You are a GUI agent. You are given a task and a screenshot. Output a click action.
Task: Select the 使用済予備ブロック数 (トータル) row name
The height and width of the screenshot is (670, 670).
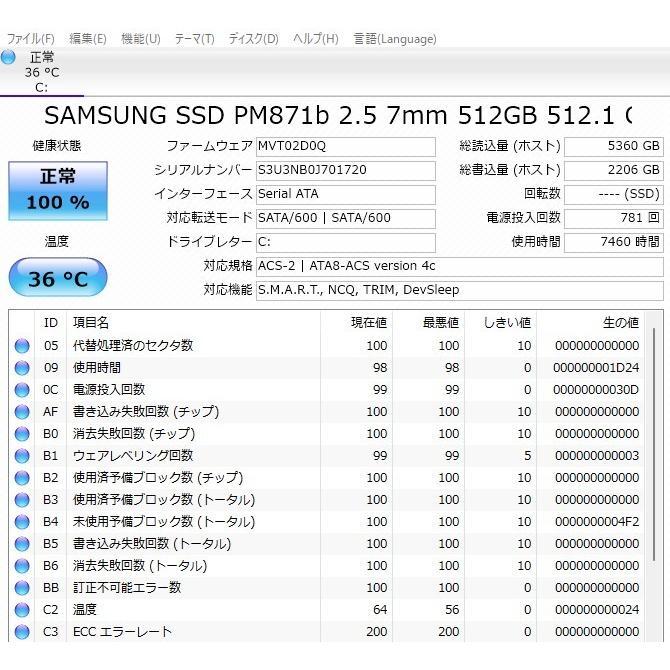click(x=164, y=500)
